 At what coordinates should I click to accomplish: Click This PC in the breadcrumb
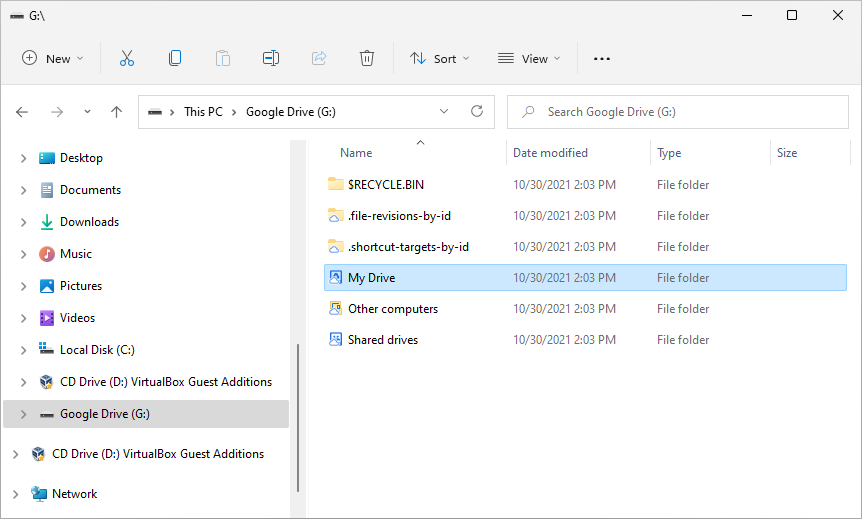pyautogui.click(x=203, y=112)
